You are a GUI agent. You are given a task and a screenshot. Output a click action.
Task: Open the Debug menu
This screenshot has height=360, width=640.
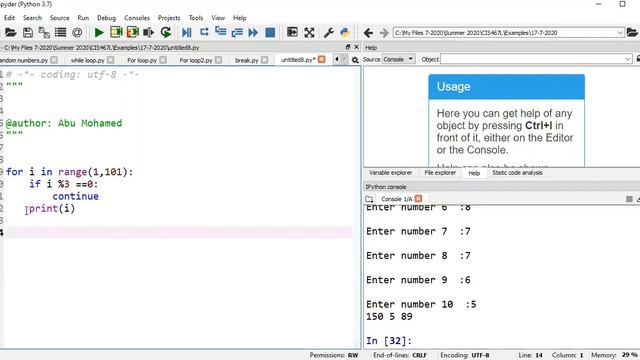coord(107,18)
